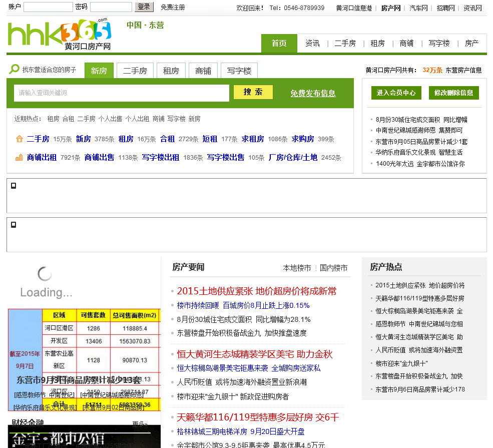
Task: Click the orange building icon beside 商铺出租
Action: (19, 157)
